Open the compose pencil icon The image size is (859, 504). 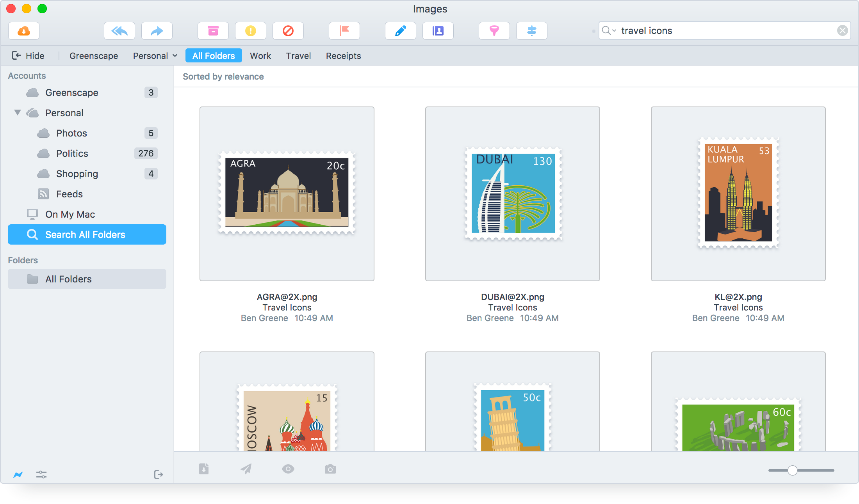[x=400, y=31]
